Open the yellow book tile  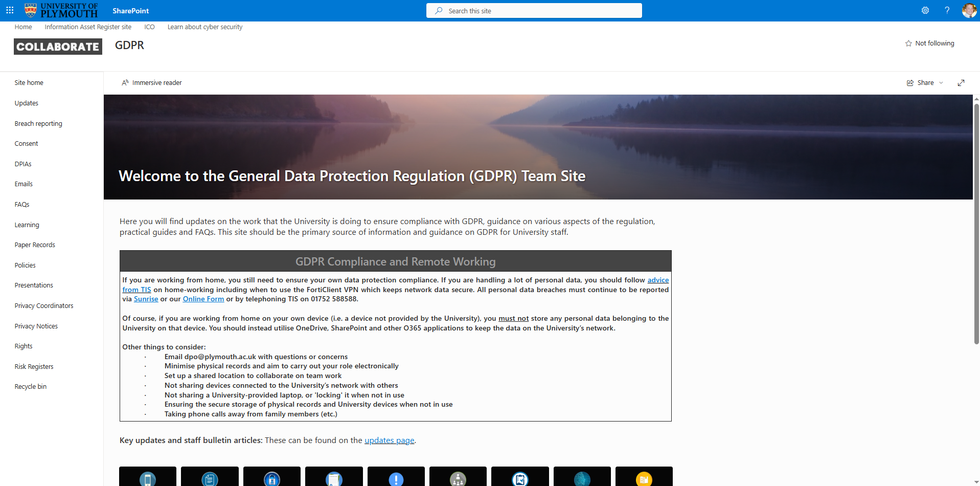pyautogui.click(x=644, y=476)
